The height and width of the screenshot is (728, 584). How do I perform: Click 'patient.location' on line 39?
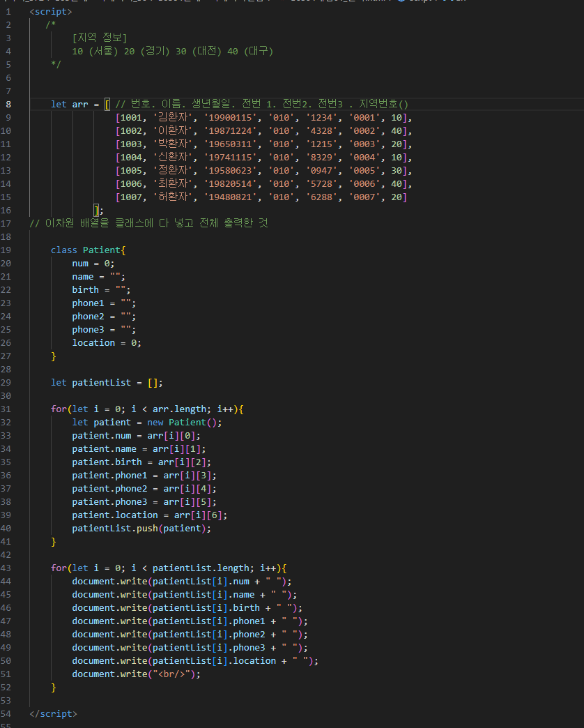(115, 515)
